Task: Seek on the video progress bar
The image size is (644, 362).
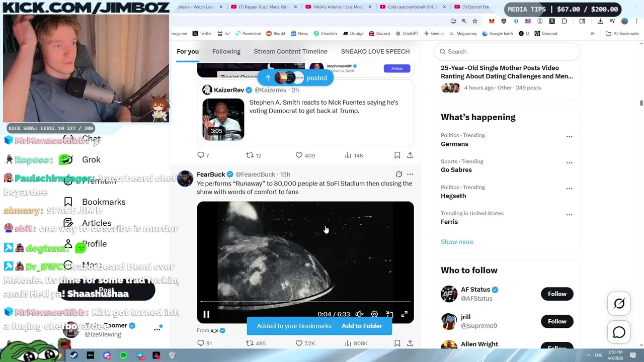Action: tap(305, 302)
